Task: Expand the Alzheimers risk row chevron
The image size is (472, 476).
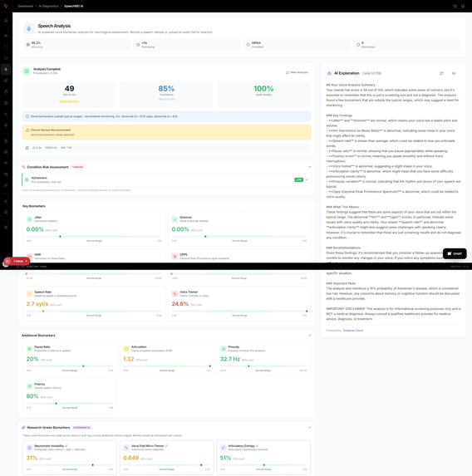Action: click(307, 179)
